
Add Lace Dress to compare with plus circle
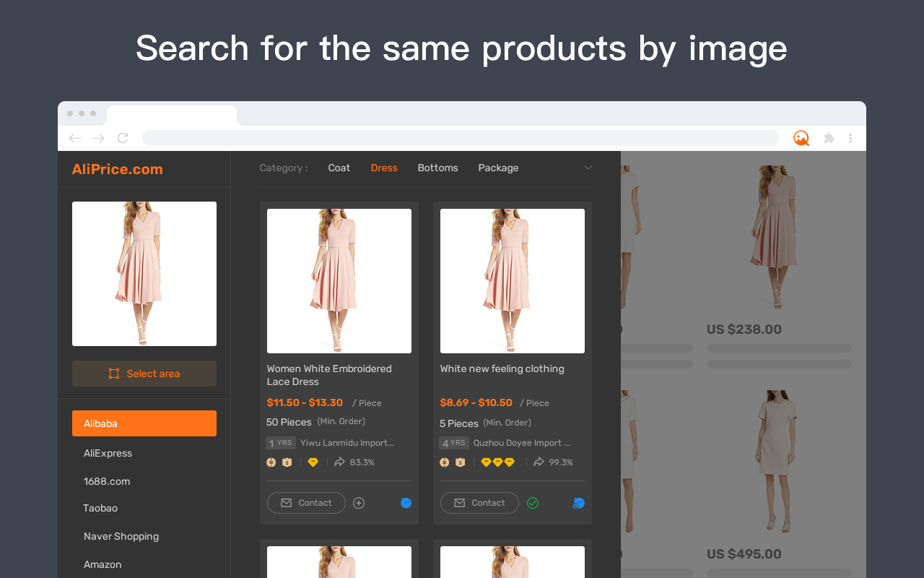click(x=359, y=503)
